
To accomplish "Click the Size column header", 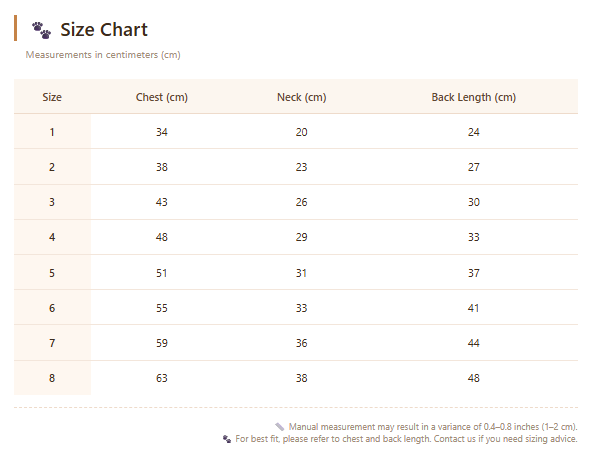I will [52, 97].
